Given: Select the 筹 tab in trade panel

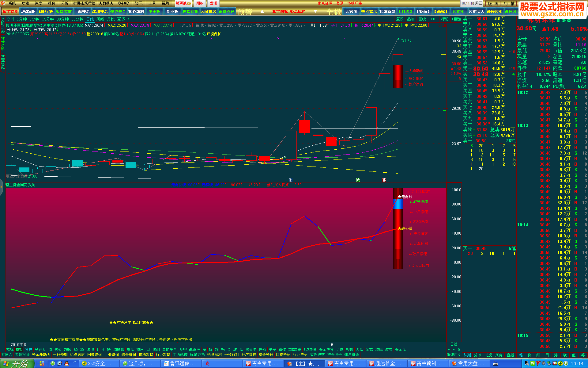Looking at the screenshot, I should pos(583,355).
